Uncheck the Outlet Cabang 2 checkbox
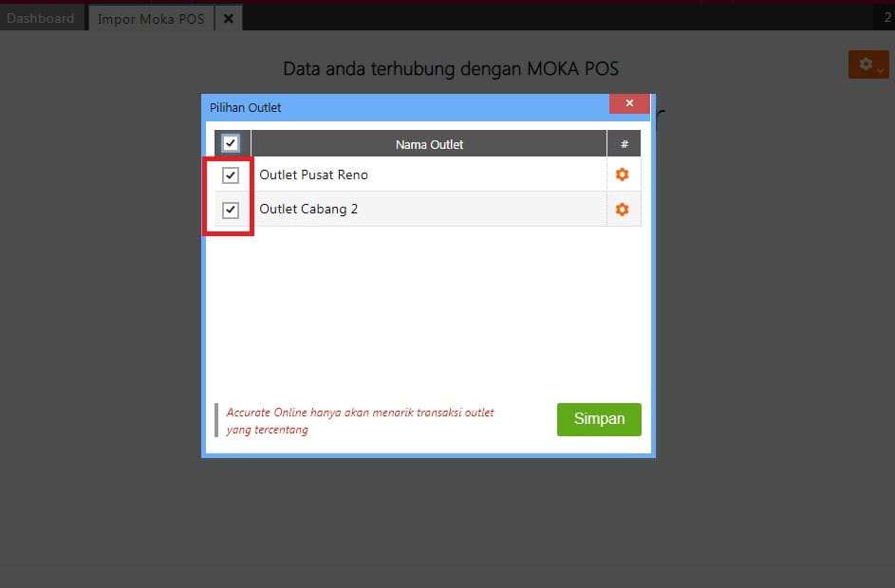Screen dimensions: 895x588 231,210
